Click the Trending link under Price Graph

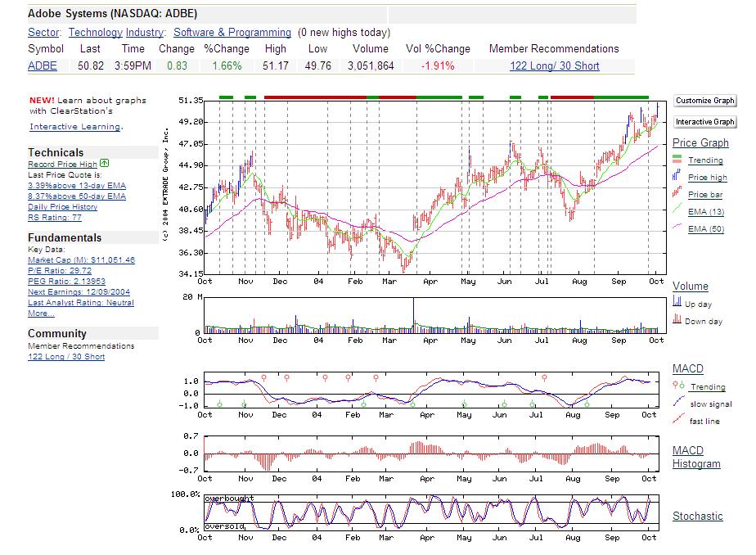pos(705,160)
